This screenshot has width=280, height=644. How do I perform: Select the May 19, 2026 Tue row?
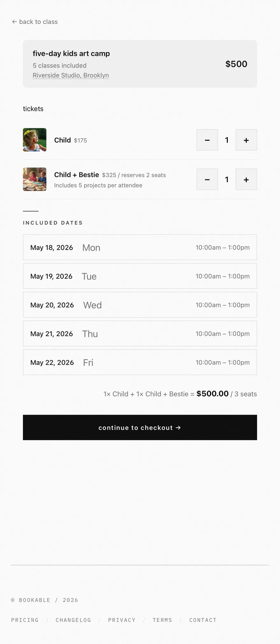pyautogui.click(x=140, y=276)
